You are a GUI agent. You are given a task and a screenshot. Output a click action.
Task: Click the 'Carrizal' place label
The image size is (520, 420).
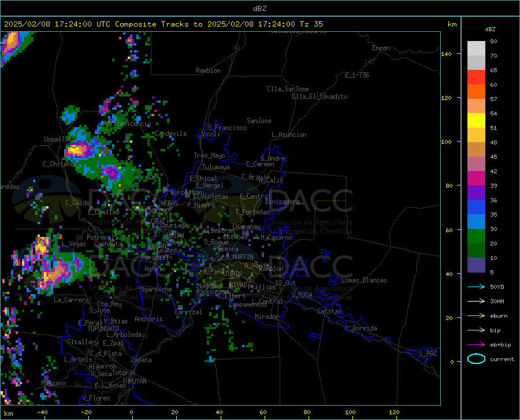(188, 312)
